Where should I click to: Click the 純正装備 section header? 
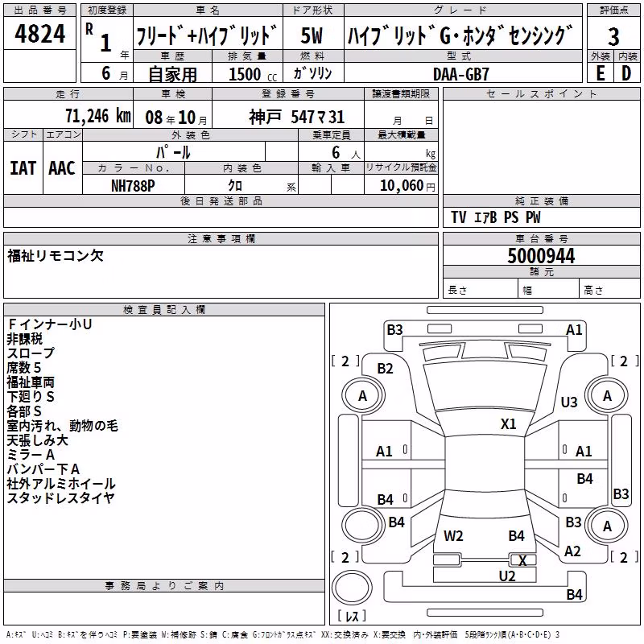tap(542, 200)
